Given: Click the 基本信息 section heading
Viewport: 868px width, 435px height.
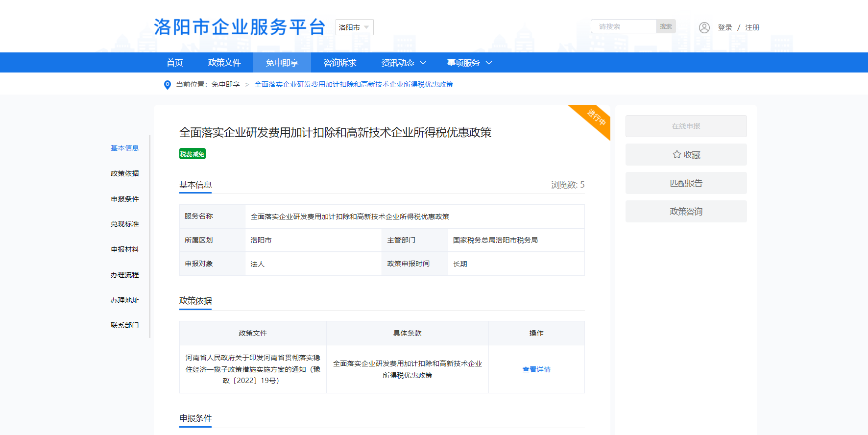Looking at the screenshot, I should (x=195, y=185).
